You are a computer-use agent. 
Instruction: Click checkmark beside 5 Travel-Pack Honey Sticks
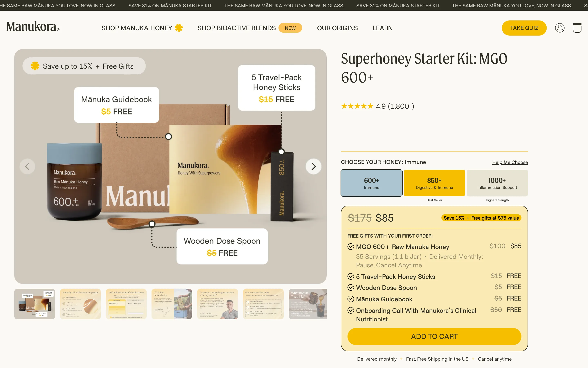(351, 276)
